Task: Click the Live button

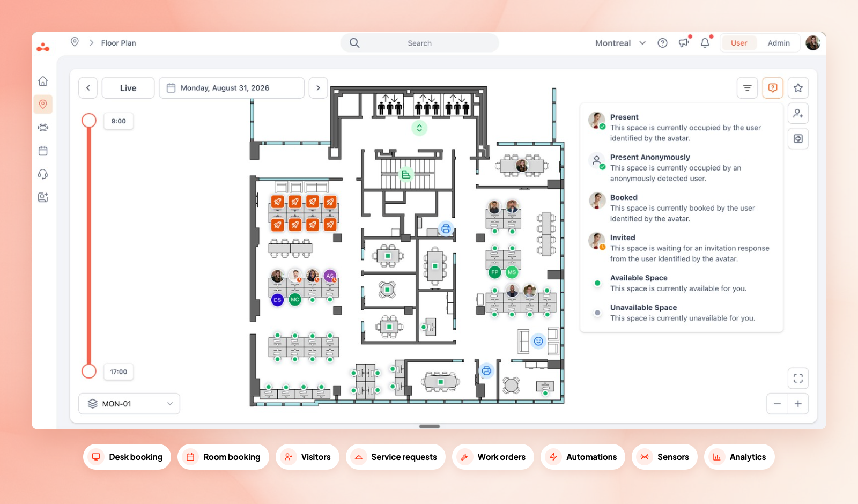Action: [128, 88]
